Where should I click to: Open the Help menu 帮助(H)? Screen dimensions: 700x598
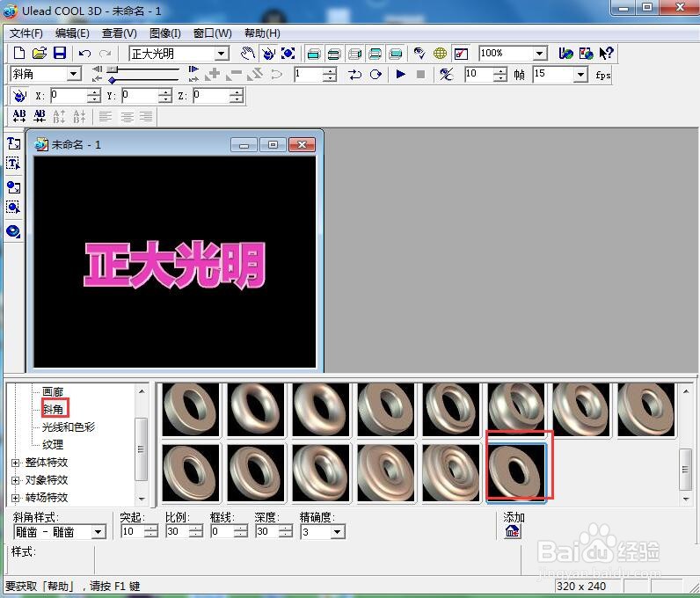[262, 33]
